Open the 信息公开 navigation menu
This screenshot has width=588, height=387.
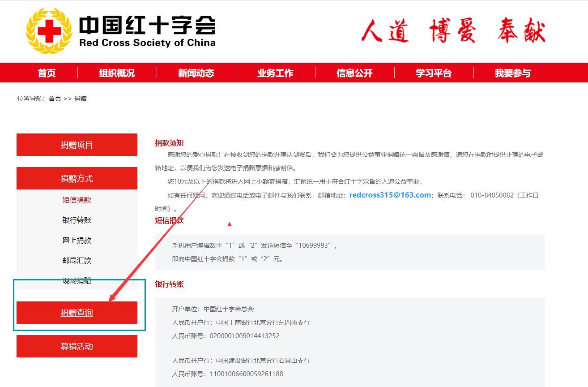click(x=354, y=73)
